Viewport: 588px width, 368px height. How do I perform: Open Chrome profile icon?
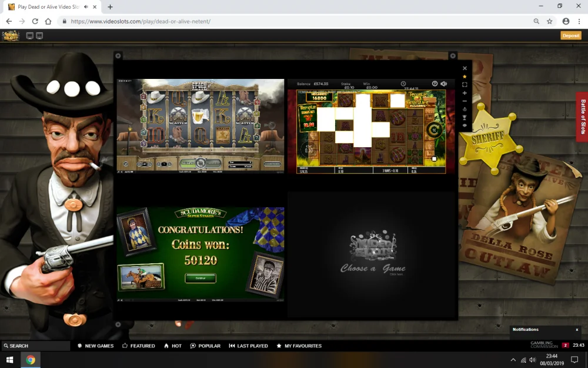[566, 21]
